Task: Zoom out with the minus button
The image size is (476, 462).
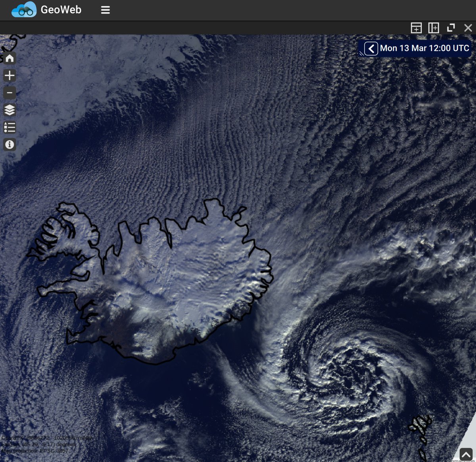Action: coord(10,93)
